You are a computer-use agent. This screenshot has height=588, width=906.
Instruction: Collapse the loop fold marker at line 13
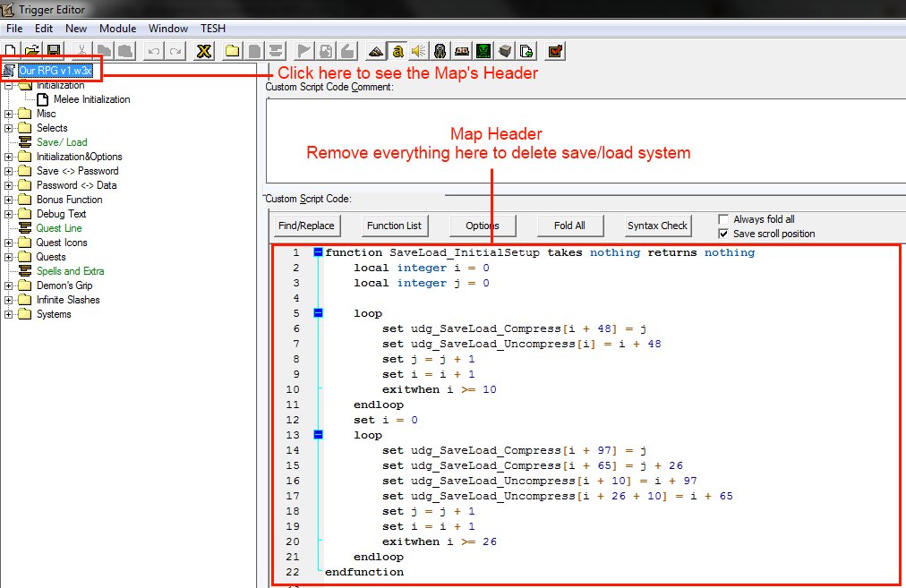(318, 434)
